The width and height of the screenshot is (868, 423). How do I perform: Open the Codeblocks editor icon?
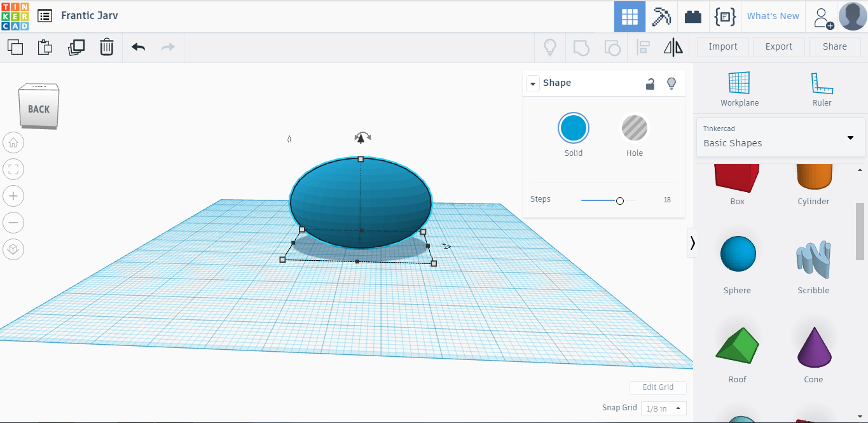(x=725, y=16)
